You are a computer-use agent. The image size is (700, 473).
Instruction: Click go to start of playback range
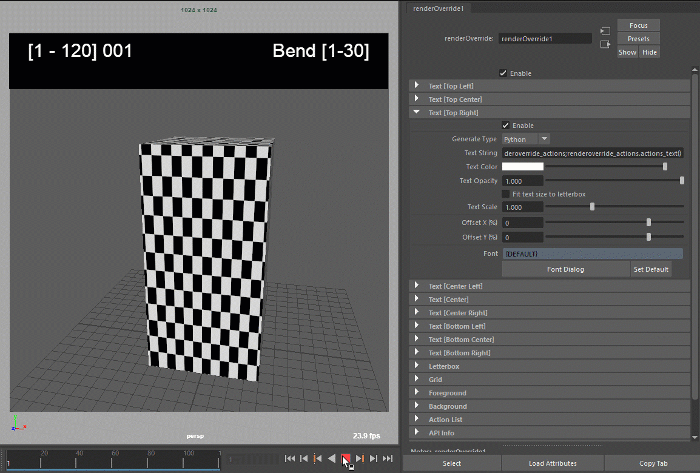(x=289, y=458)
